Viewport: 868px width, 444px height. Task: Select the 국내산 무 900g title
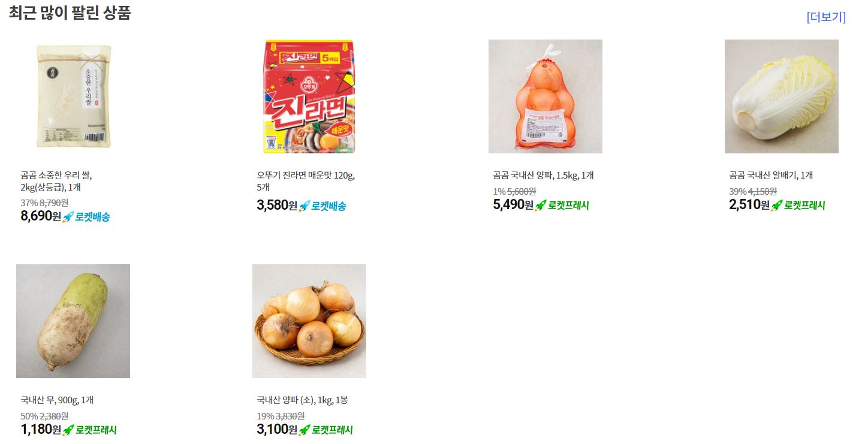click(x=57, y=400)
